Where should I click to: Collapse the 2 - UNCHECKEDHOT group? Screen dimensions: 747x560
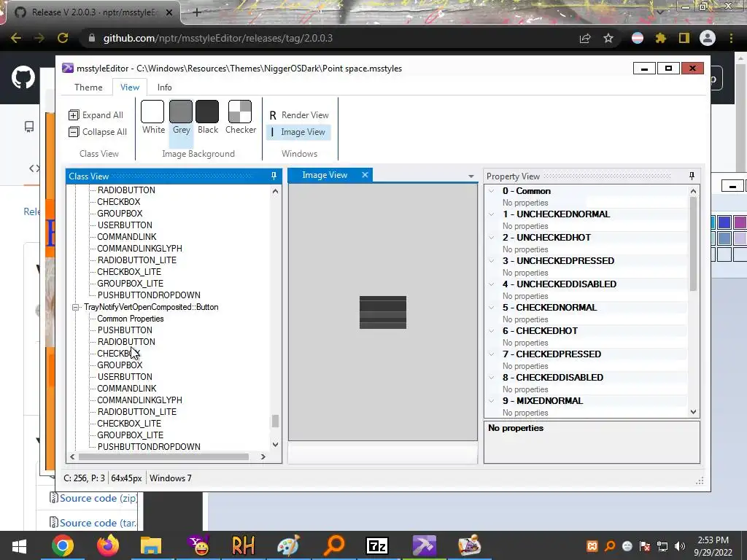click(x=492, y=238)
